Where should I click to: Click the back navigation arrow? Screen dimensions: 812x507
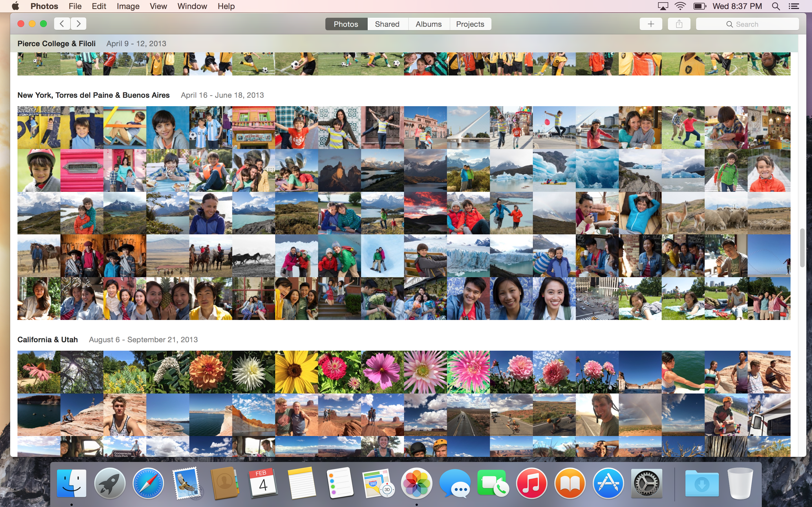tap(62, 24)
